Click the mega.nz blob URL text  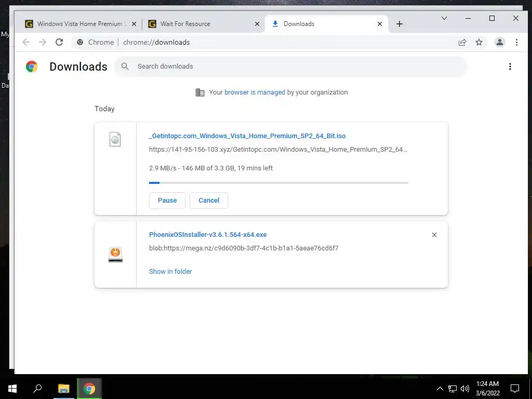[x=244, y=248]
